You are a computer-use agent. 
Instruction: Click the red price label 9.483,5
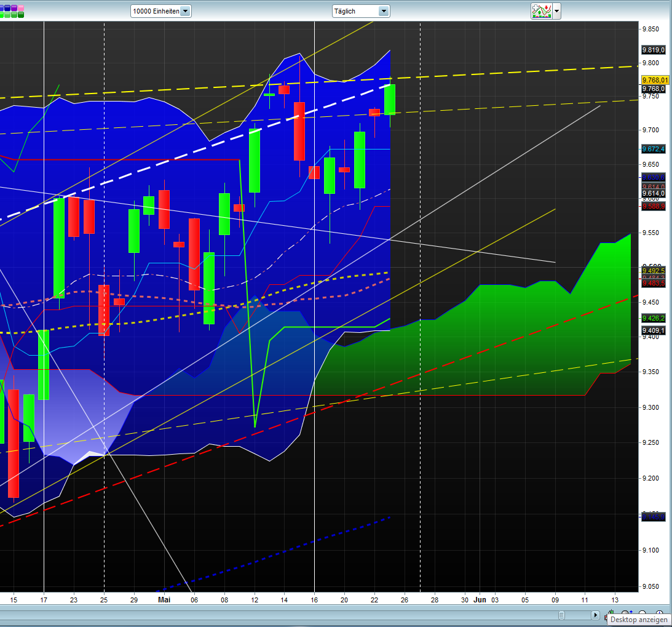pos(654,284)
